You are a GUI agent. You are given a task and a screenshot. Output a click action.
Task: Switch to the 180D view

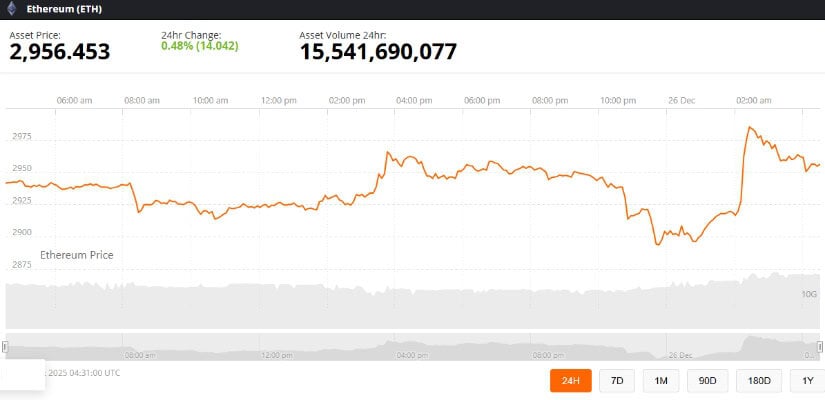758,380
